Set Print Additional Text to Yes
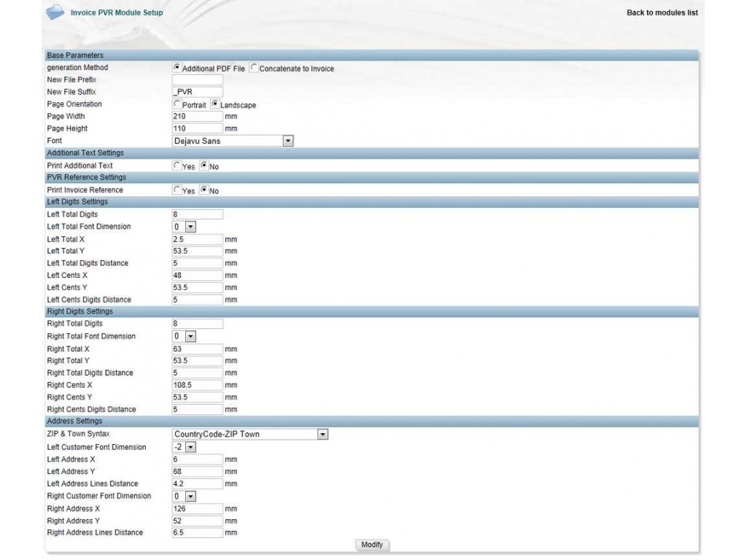Viewport: 747px width, 560px height. click(x=177, y=166)
